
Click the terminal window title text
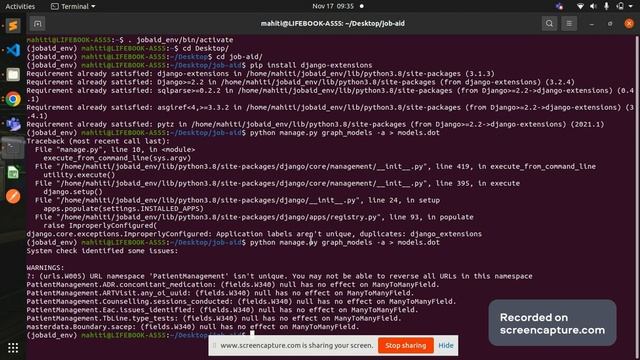point(333,24)
